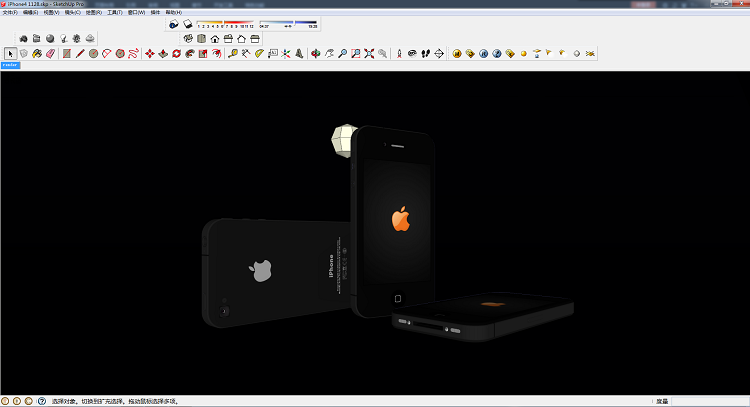Select the Arc drawing tool

point(107,54)
